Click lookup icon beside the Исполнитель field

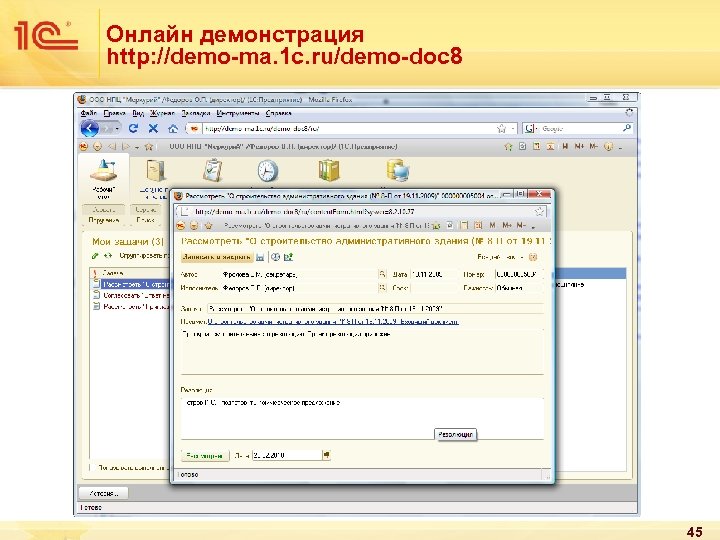(x=382, y=288)
